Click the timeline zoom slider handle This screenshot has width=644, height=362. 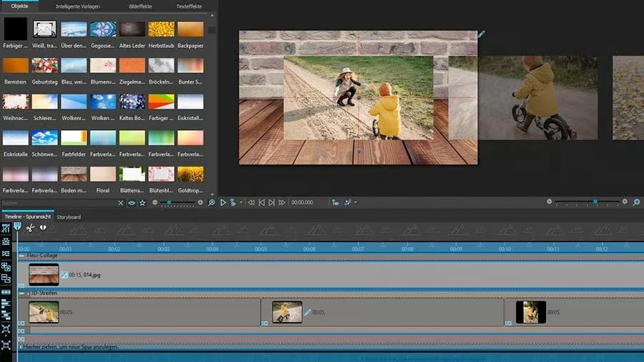[x=595, y=202]
